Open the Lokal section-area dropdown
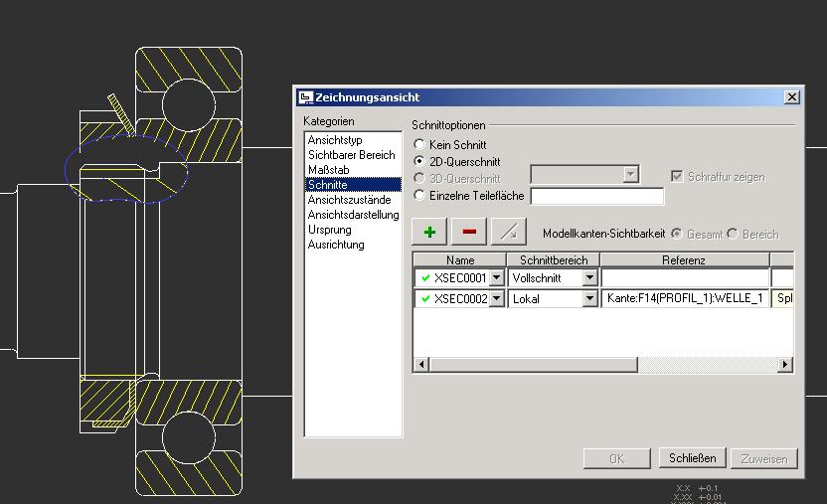Image resolution: width=827 pixels, height=504 pixels. (x=589, y=298)
